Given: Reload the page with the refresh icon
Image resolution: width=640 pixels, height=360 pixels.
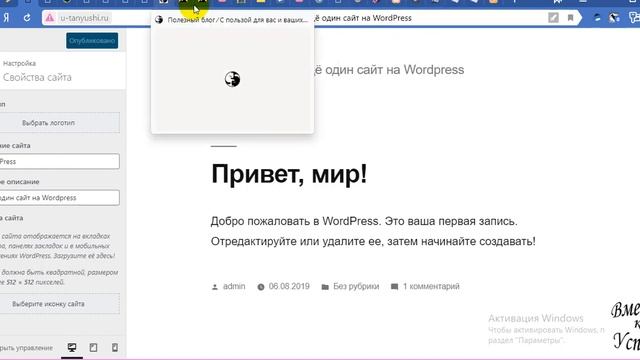Looking at the screenshot, I should click(x=27, y=18).
